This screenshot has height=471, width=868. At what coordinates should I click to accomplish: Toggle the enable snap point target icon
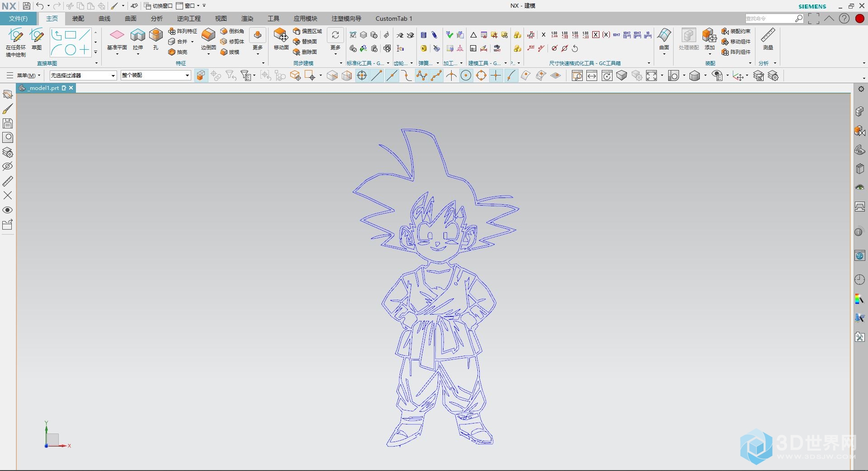[x=362, y=75]
